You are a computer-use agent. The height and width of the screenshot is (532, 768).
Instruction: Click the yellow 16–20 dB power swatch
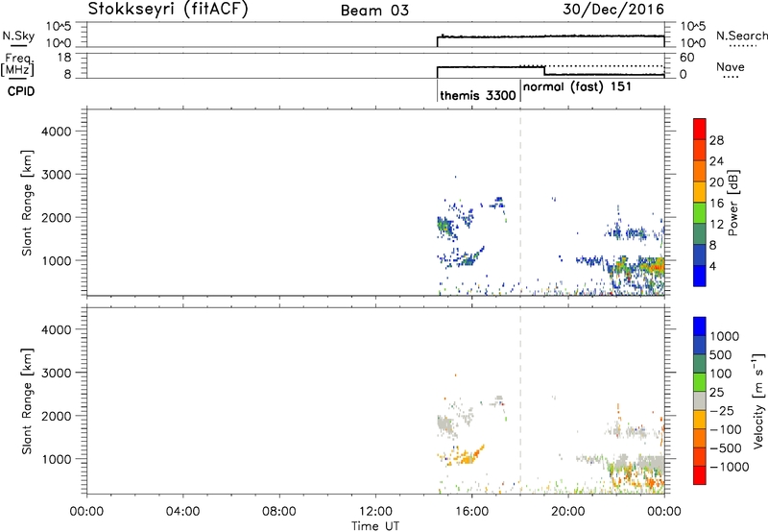tap(700, 191)
